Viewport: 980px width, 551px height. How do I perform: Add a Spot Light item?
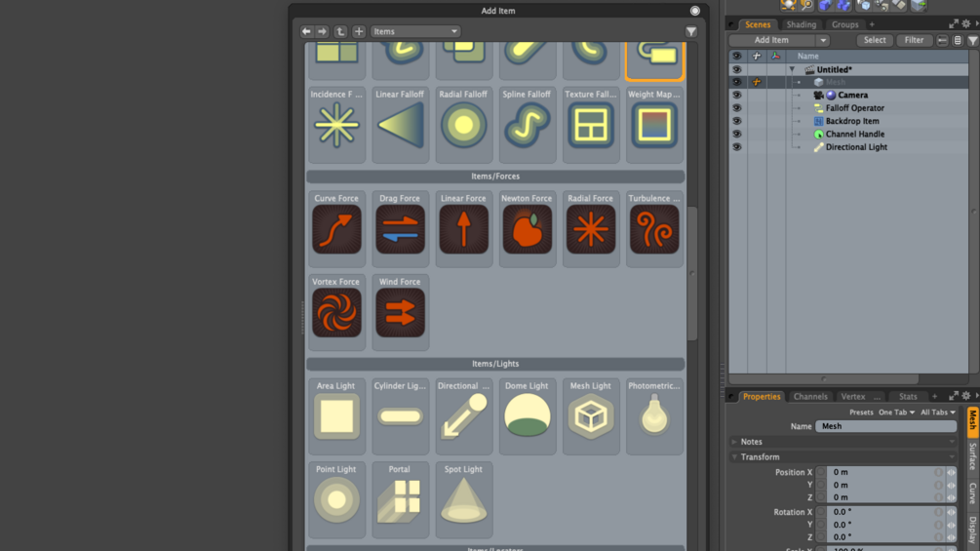[463, 499]
